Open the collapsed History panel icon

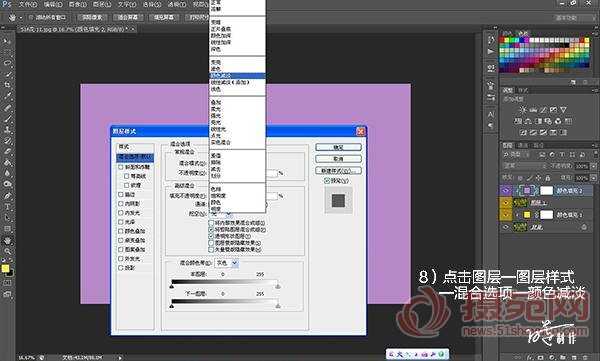pyautogui.click(x=491, y=40)
